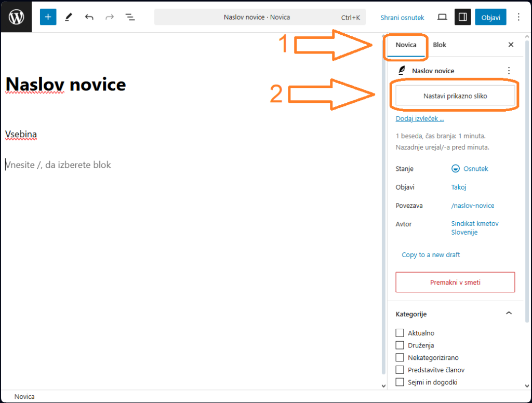
Task: Tick the Druženja category checkbox
Action: click(400, 345)
